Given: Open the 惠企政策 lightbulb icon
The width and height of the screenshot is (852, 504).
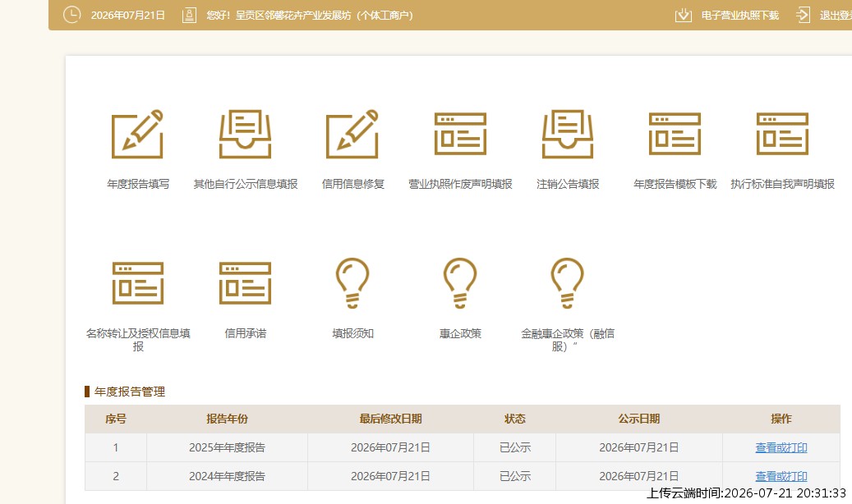Looking at the screenshot, I should tap(460, 283).
